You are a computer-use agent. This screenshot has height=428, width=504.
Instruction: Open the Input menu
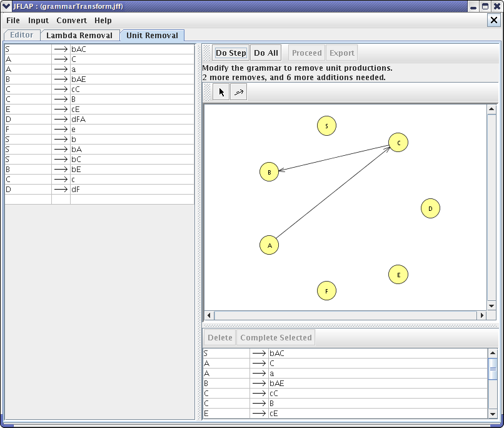[38, 20]
